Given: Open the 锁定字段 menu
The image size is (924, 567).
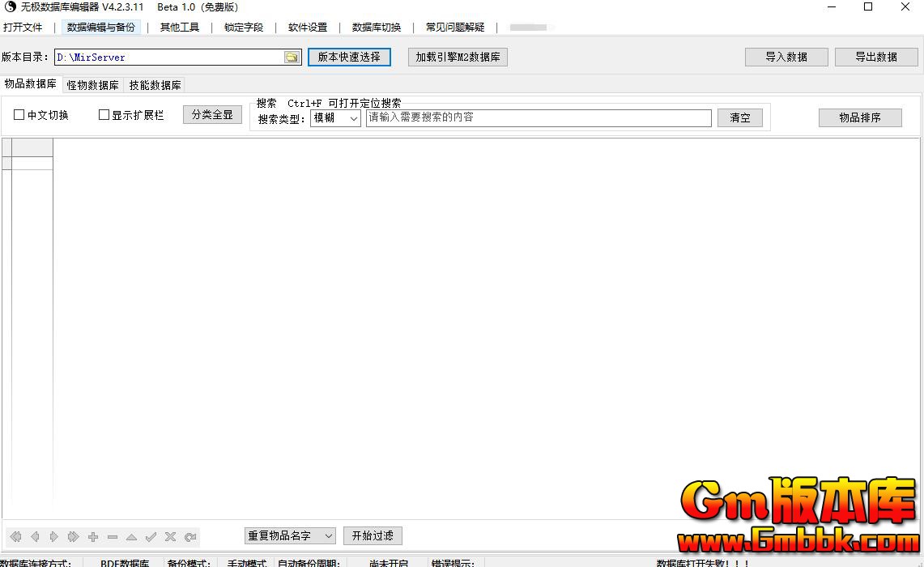Looking at the screenshot, I should coord(243,27).
